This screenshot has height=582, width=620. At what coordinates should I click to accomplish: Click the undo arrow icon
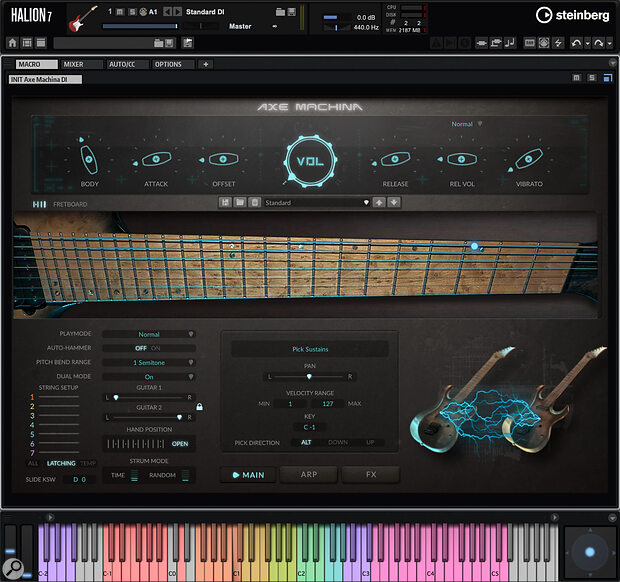[577, 43]
